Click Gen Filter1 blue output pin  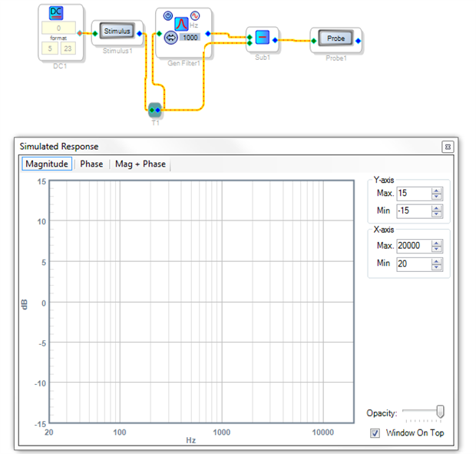pyautogui.click(x=208, y=33)
